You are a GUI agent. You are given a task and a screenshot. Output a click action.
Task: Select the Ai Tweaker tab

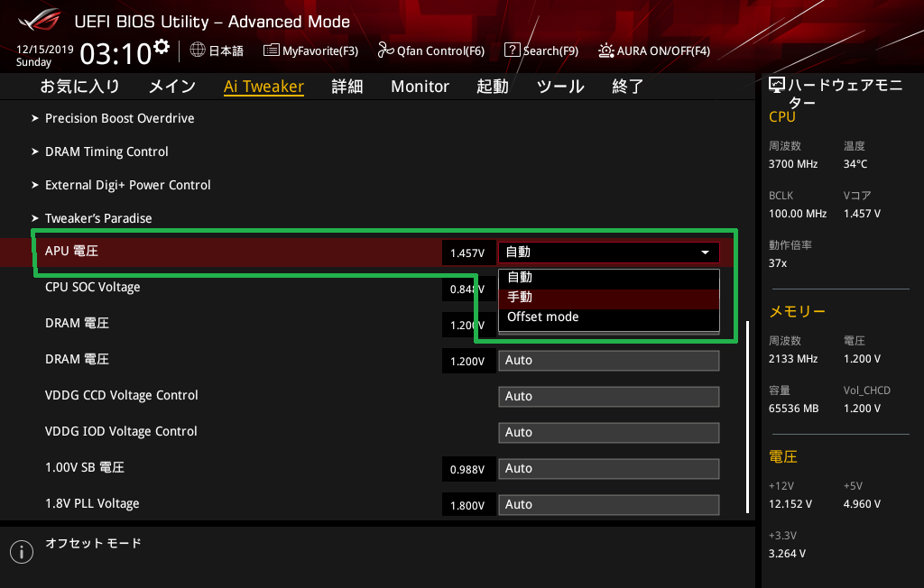(263, 87)
